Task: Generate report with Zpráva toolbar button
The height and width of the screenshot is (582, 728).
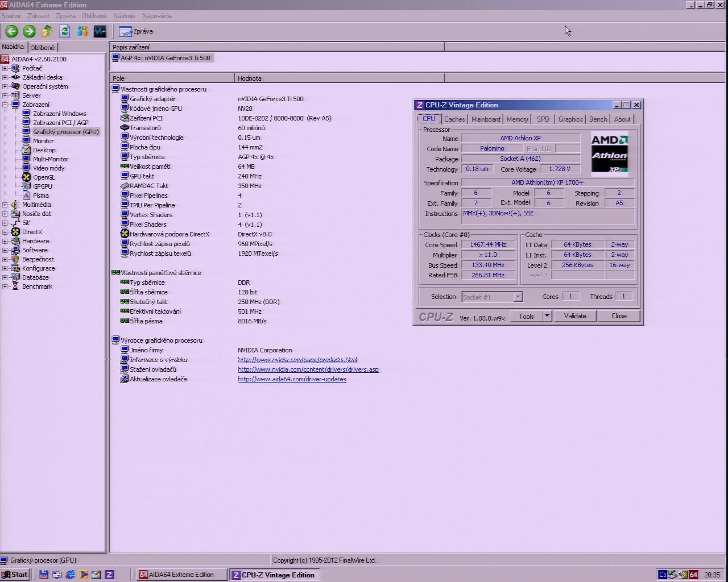Action: 136,31
